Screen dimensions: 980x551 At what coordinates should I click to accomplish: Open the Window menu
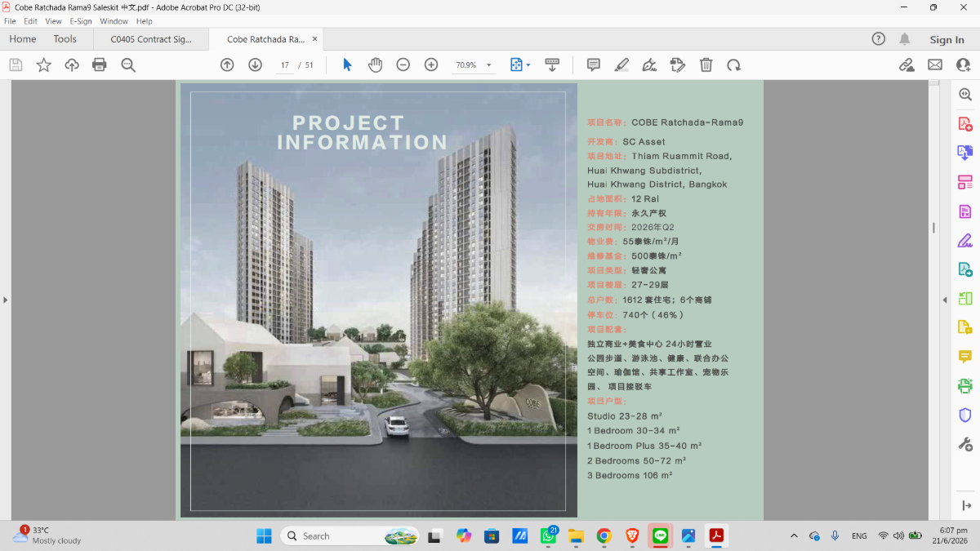click(x=114, y=21)
